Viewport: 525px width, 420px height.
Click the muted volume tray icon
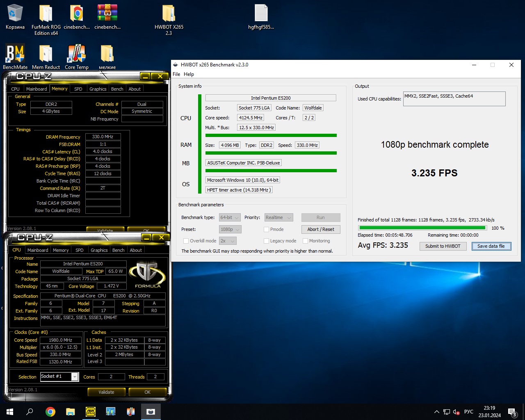pyautogui.click(x=457, y=412)
